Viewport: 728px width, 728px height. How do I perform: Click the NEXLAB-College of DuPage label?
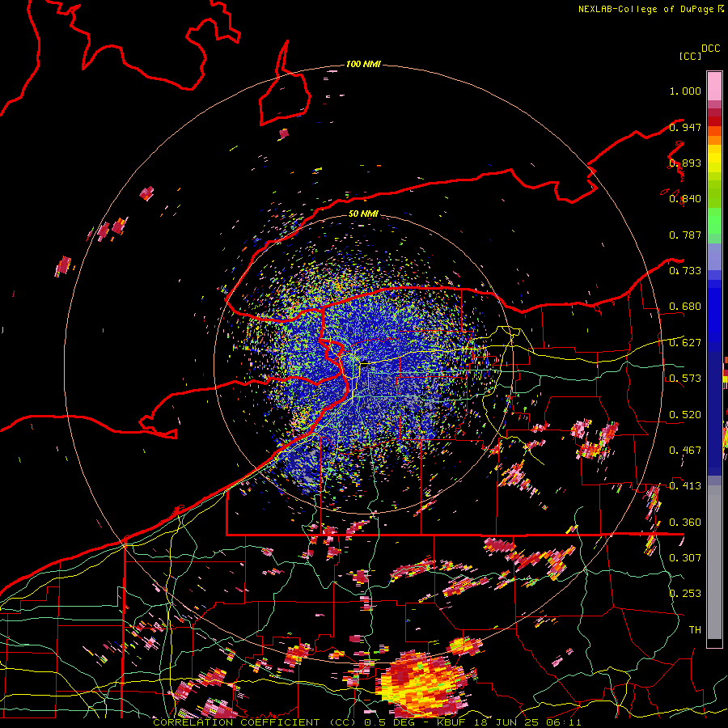coord(645,9)
